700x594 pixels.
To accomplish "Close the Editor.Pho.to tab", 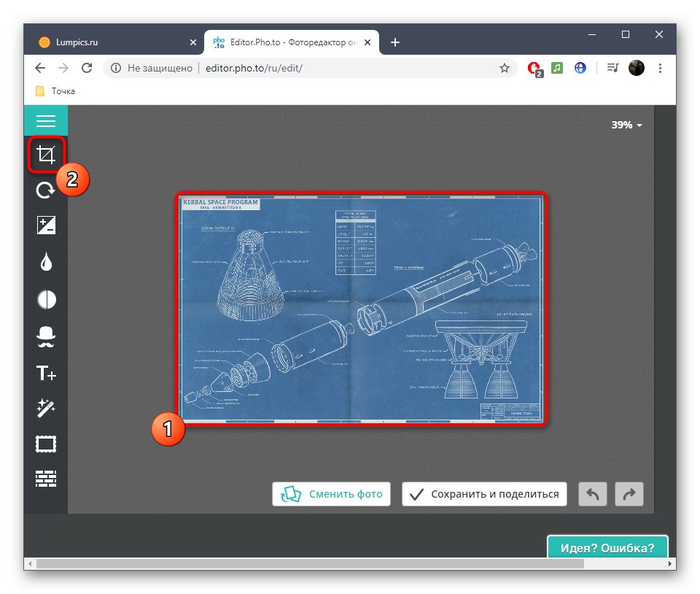I will (x=367, y=42).
